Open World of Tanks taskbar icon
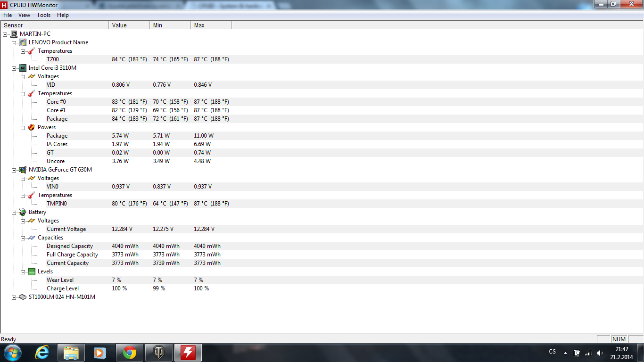Screen dimensions: 644x362 pyautogui.click(x=158, y=353)
